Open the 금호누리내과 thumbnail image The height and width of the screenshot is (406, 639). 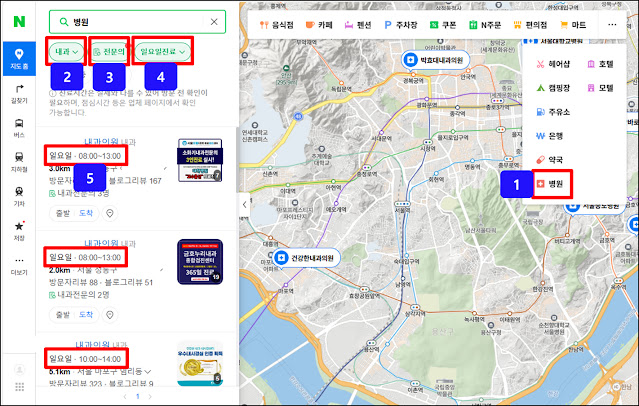click(200, 262)
